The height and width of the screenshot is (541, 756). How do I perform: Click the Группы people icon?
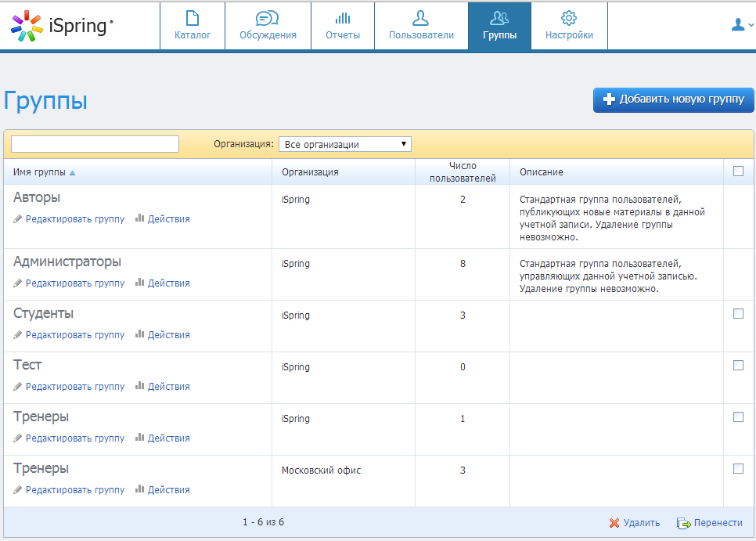tap(499, 18)
